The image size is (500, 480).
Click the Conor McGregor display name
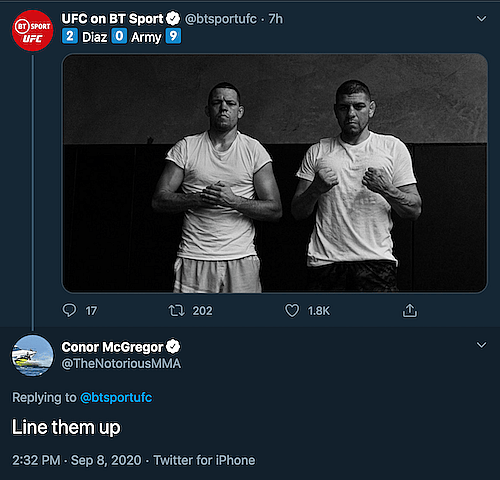tap(113, 347)
